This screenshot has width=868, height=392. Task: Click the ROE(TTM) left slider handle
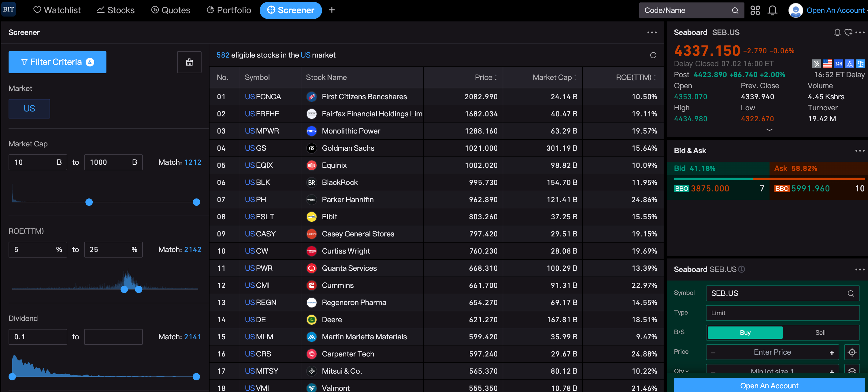tap(124, 289)
